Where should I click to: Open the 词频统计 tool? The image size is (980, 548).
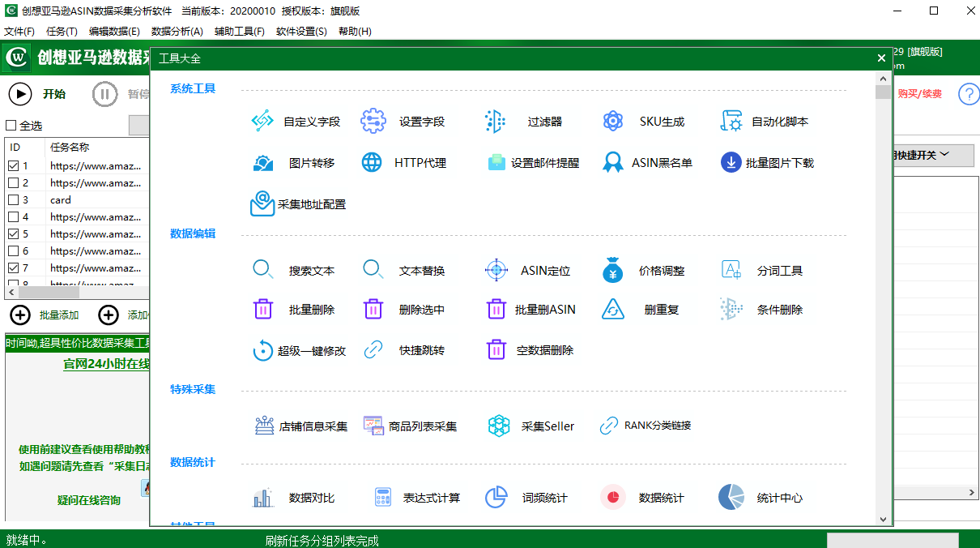pos(526,498)
